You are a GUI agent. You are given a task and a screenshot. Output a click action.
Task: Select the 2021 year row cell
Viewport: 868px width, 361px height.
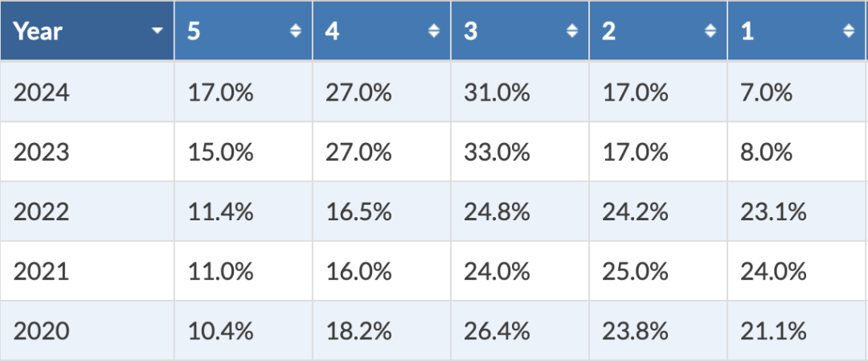[42, 271]
